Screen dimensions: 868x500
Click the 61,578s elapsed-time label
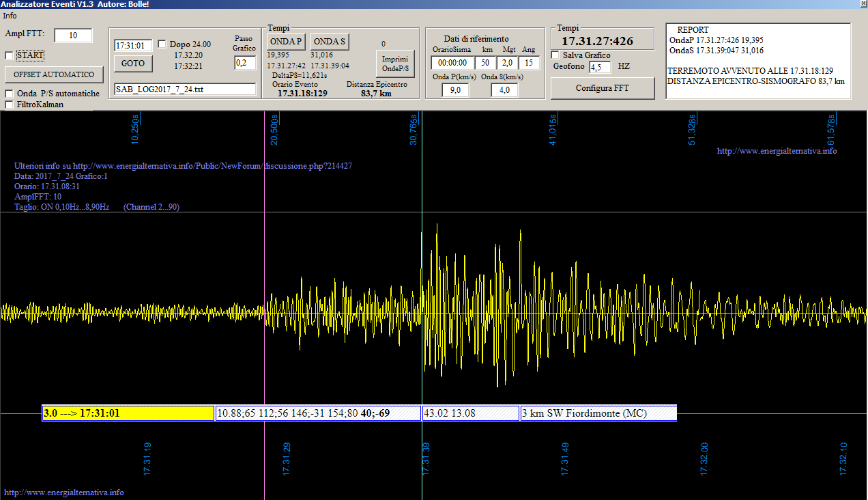(831, 130)
